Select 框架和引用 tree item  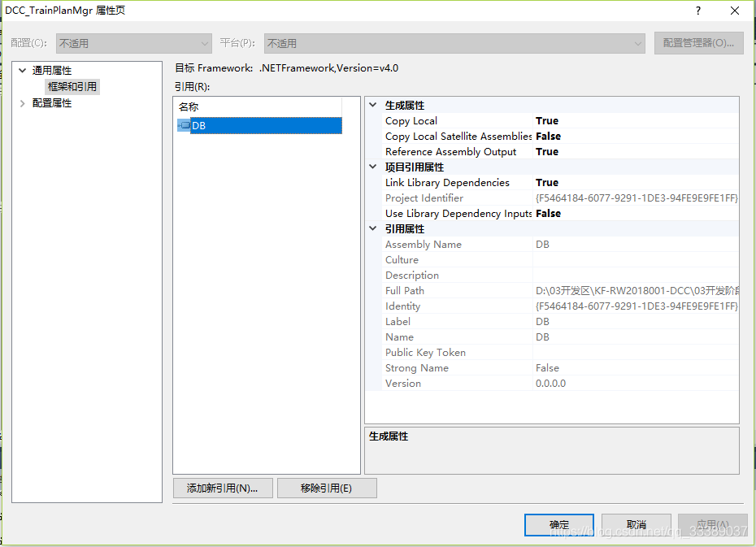[72, 87]
